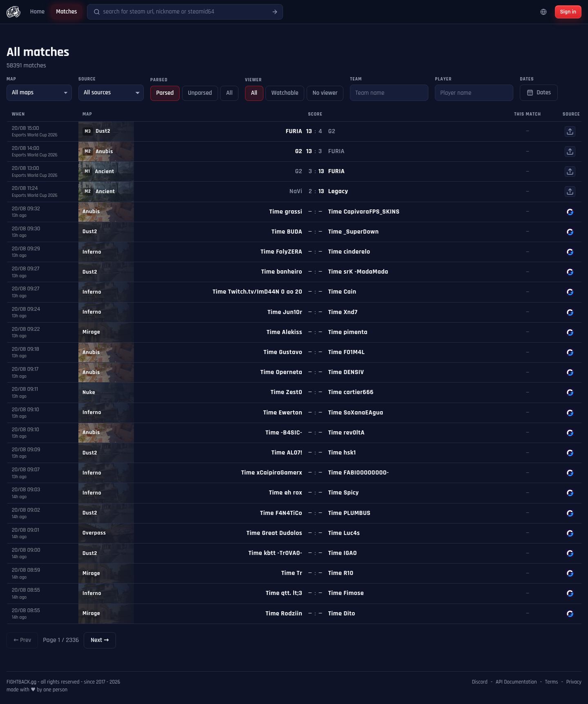588x704 pixels.
Task: Click team name Time Fimose
Action: [x=346, y=593]
